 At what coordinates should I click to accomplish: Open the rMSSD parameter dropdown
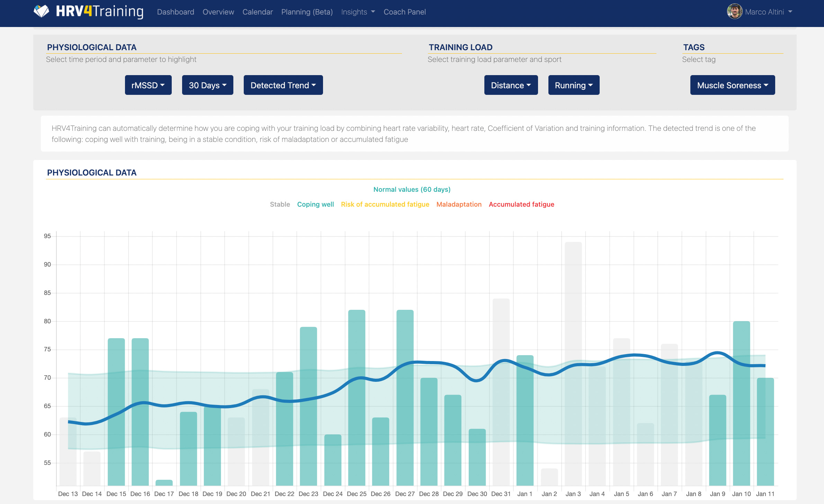click(x=148, y=85)
